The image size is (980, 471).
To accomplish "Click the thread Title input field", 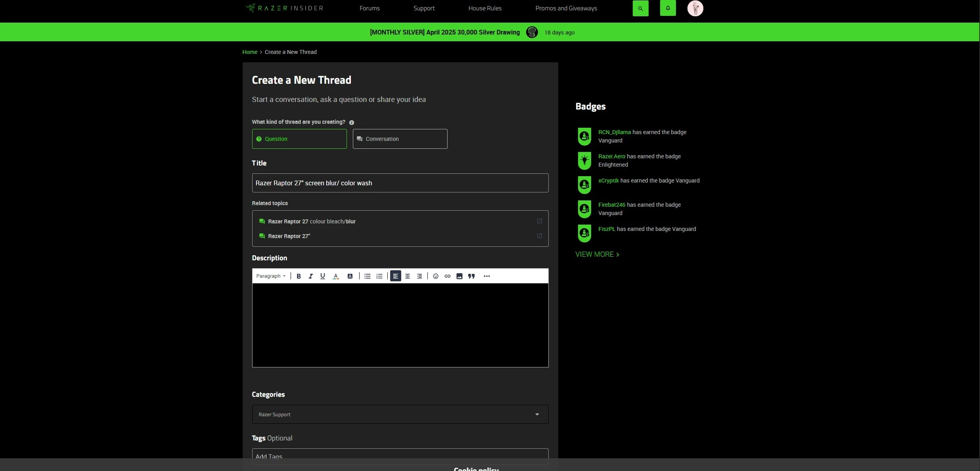I will tap(400, 183).
